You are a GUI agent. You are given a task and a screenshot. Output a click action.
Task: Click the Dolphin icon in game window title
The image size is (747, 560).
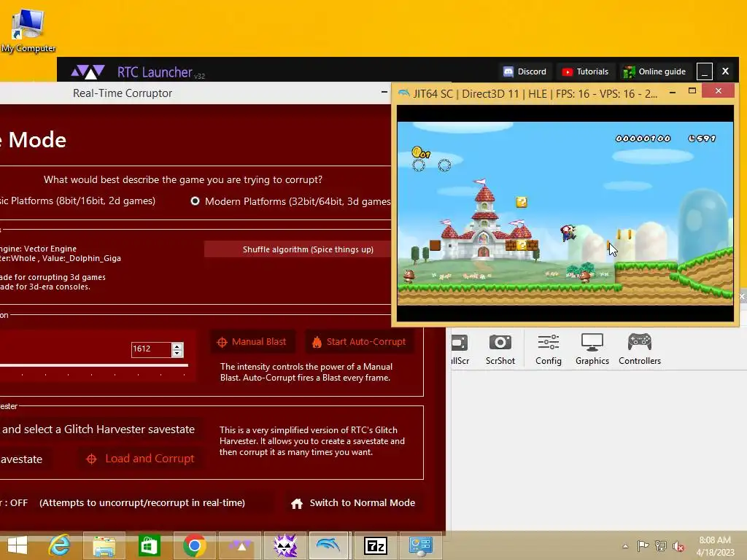click(404, 93)
